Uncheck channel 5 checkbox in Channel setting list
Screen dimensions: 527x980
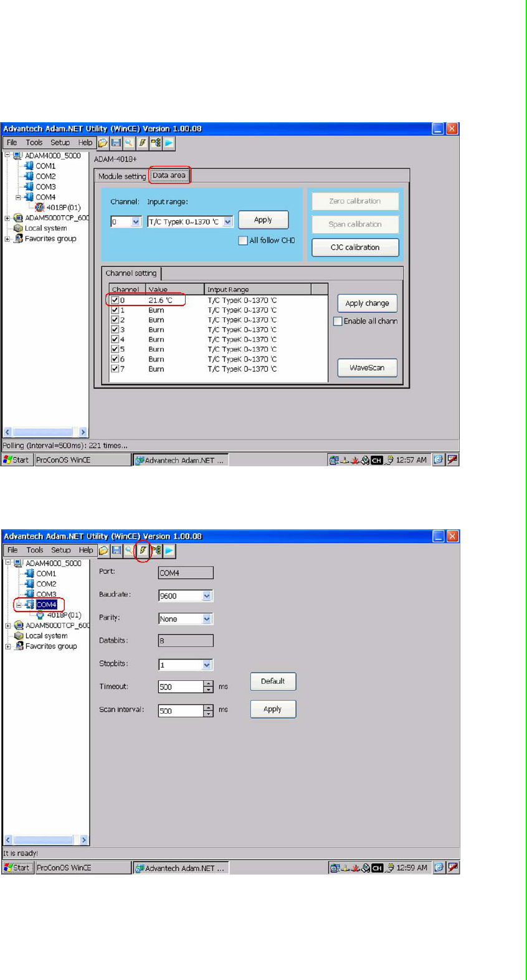115,349
